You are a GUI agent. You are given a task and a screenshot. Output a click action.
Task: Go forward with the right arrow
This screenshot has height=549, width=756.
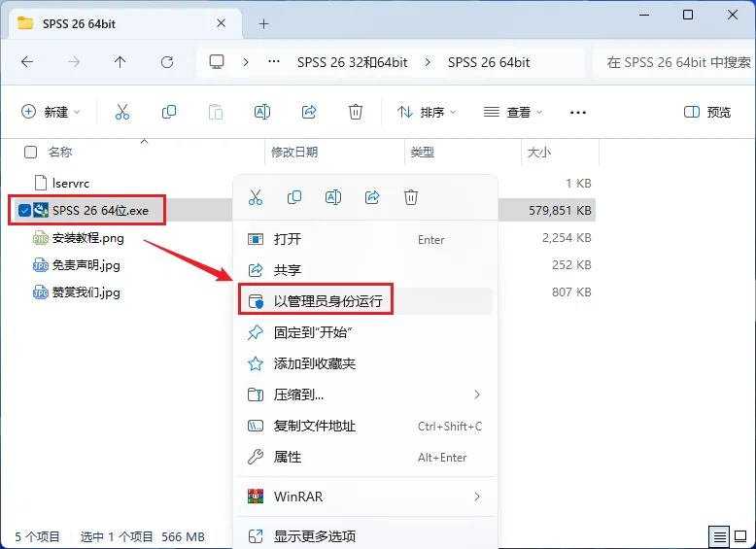[x=74, y=62]
